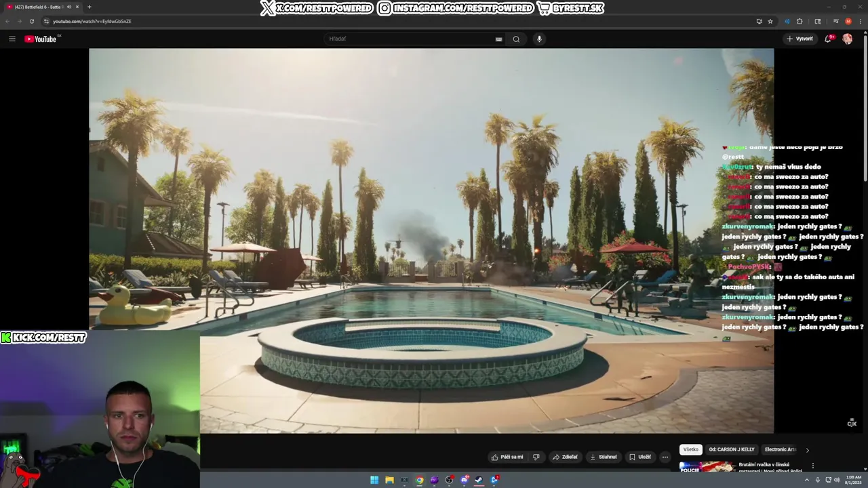Open Steam from taskbar
The height and width of the screenshot is (488, 868).
click(479, 480)
